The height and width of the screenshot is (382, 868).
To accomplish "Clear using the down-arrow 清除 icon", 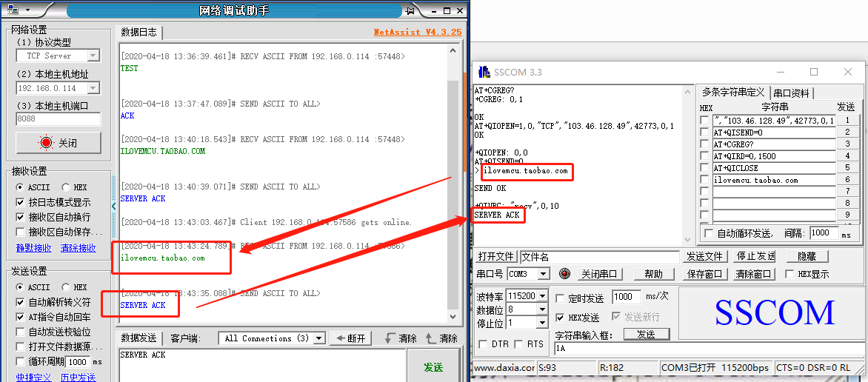I will point(401,338).
